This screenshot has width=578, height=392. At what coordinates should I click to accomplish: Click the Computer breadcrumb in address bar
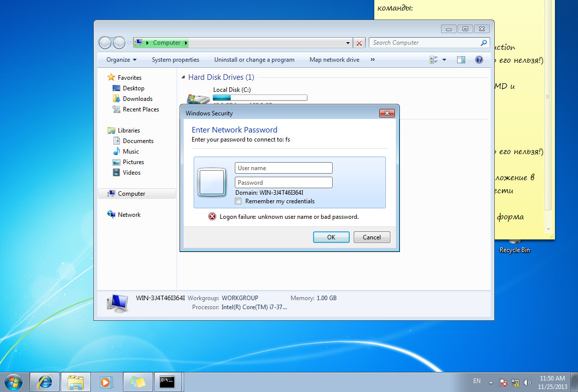coord(167,43)
